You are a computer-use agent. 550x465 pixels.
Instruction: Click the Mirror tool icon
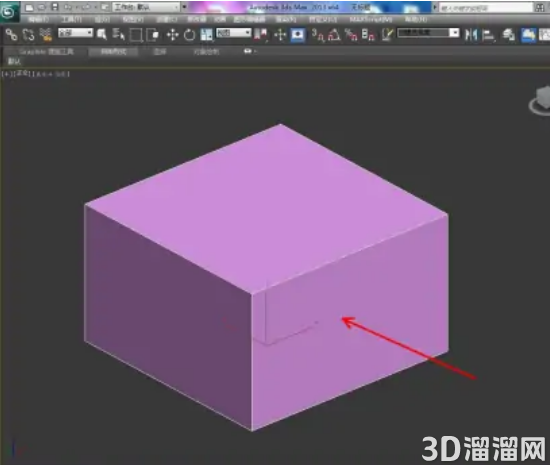(471, 35)
